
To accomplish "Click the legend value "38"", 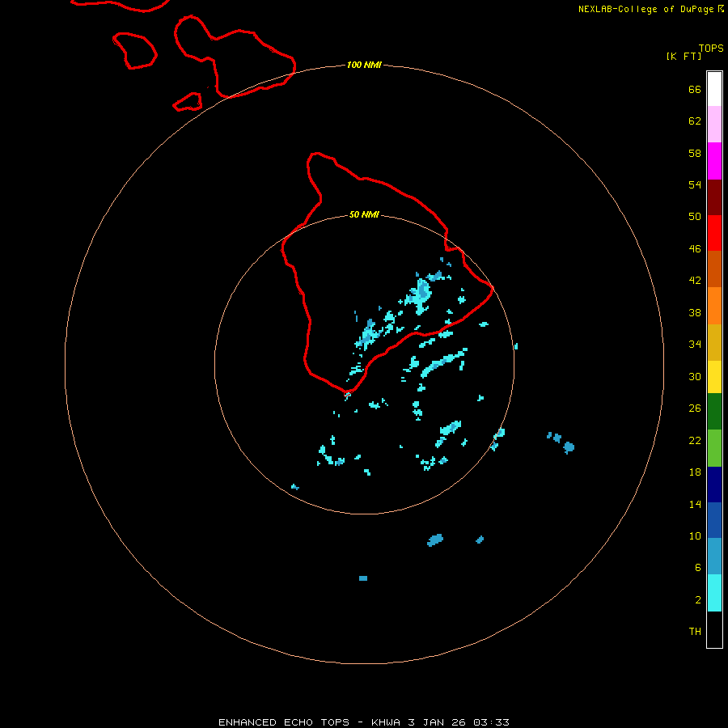I will (695, 312).
